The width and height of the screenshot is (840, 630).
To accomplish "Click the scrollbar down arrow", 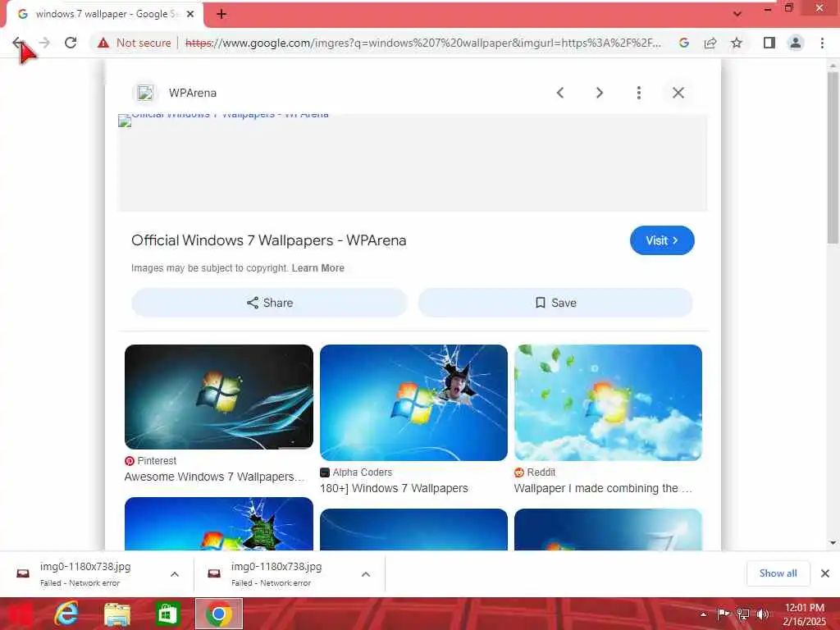I will [833, 543].
